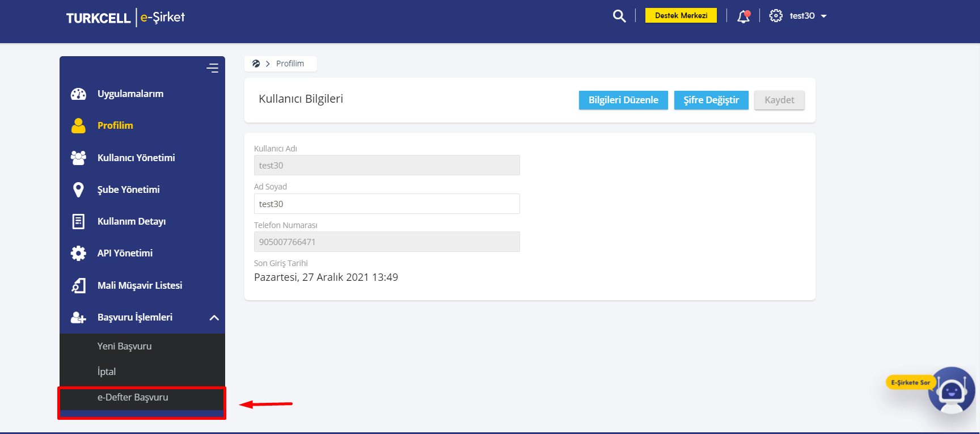Open the E-Şirkete Sor chatbot robot

coord(951,390)
